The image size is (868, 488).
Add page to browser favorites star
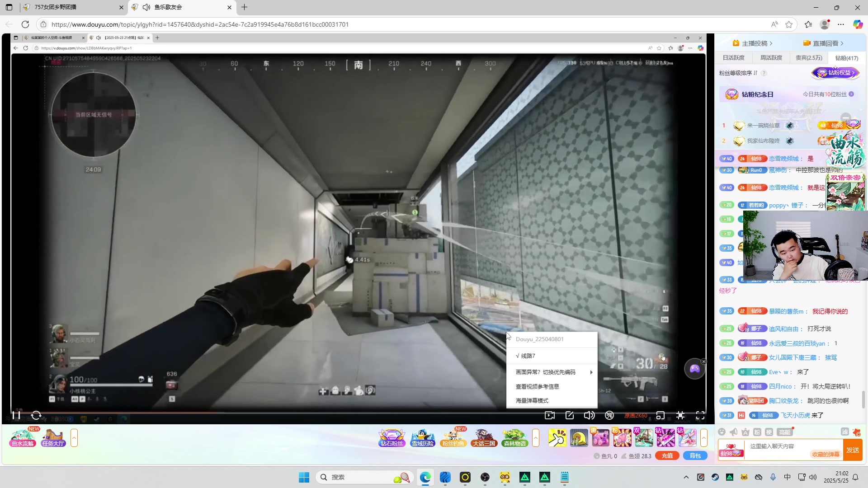pyautogui.click(x=789, y=24)
